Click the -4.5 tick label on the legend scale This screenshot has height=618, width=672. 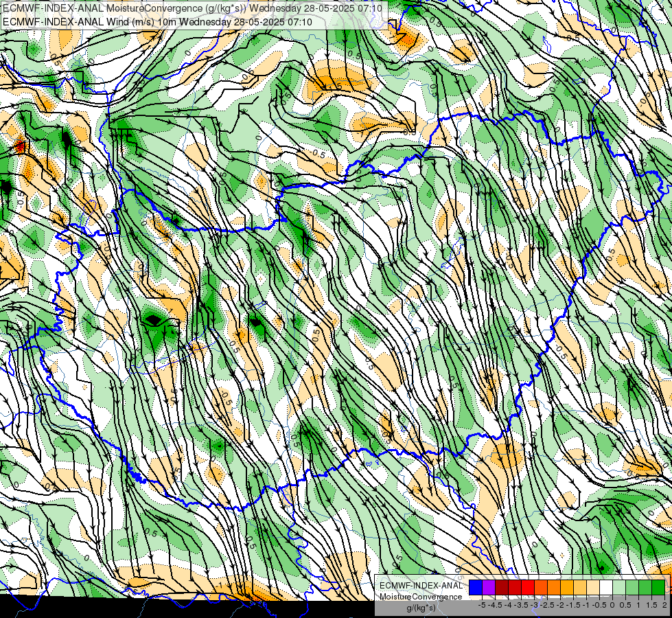pyautogui.click(x=495, y=605)
